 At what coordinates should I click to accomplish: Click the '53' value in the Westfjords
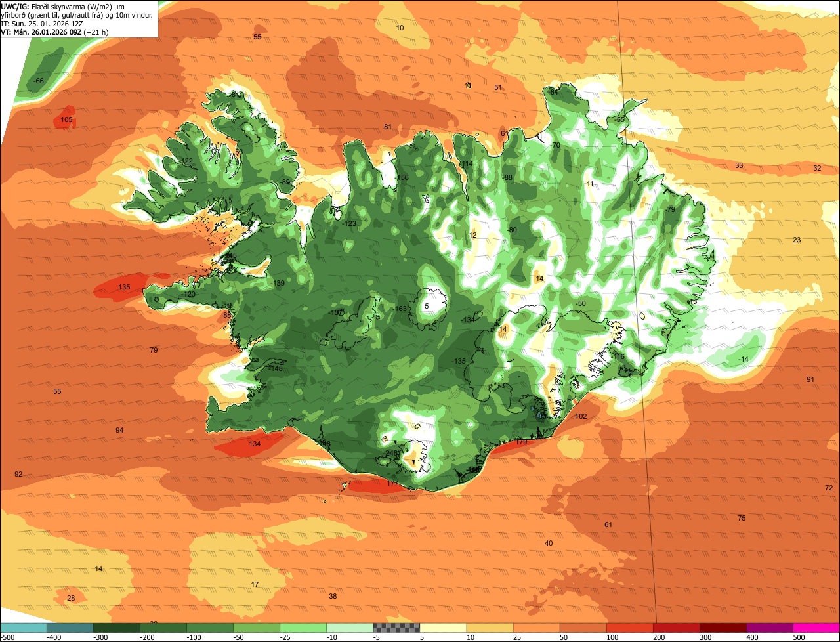click(x=239, y=152)
